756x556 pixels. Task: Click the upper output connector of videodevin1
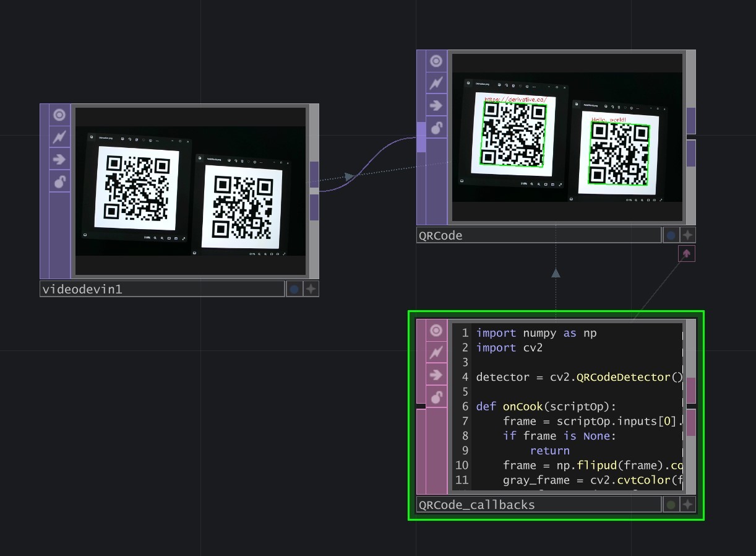click(314, 175)
